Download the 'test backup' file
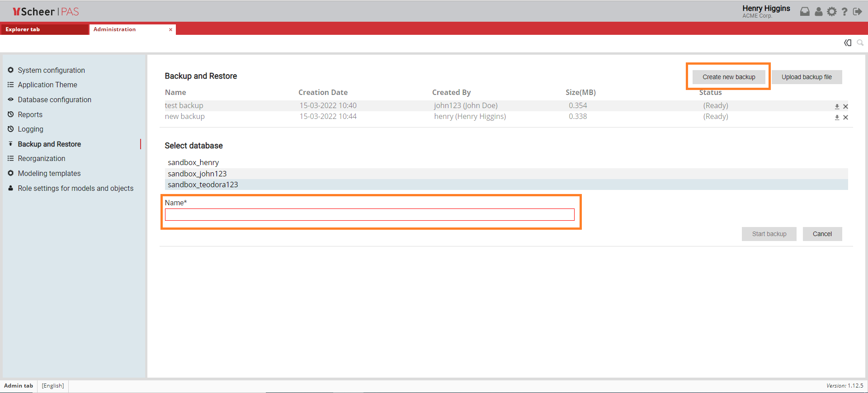 tap(837, 107)
